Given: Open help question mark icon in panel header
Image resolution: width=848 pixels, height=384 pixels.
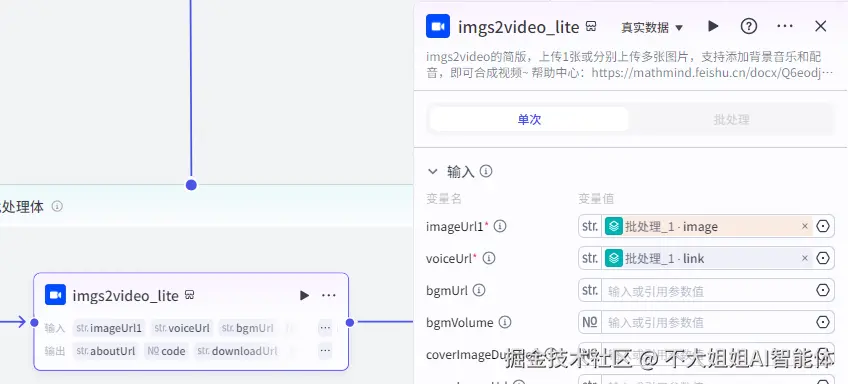Looking at the screenshot, I should coord(748,26).
